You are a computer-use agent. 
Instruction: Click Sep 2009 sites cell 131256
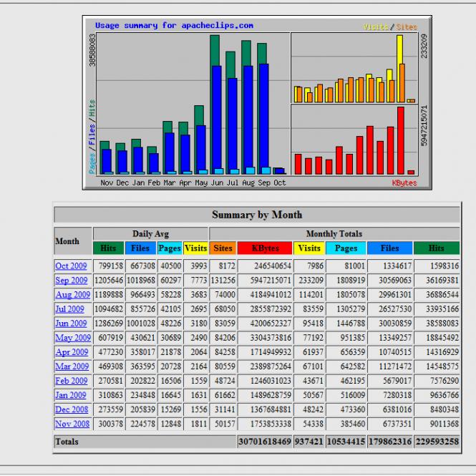point(223,280)
